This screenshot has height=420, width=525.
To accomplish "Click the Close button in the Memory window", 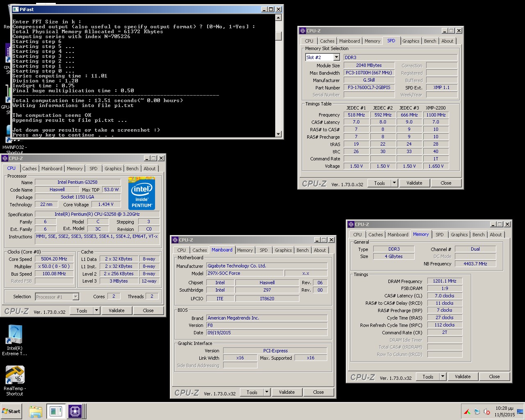I will pyautogui.click(x=494, y=377).
